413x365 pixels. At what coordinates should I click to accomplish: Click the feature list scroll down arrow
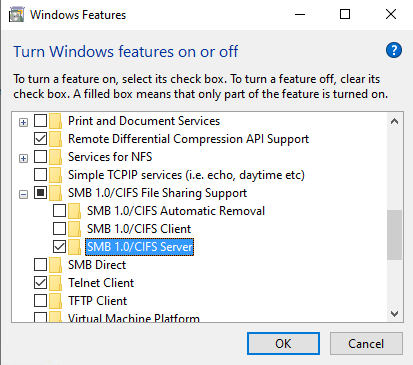(394, 314)
